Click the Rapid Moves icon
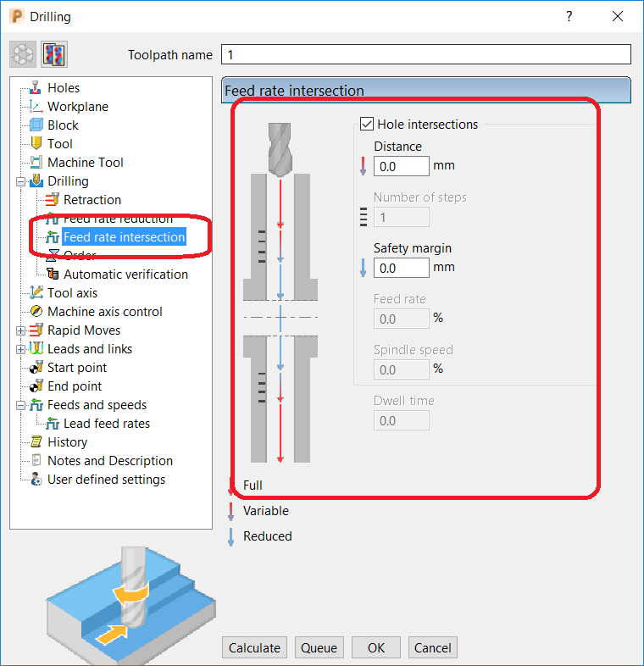Image resolution: width=644 pixels, height=666 pixels. (x=36, y=330)
